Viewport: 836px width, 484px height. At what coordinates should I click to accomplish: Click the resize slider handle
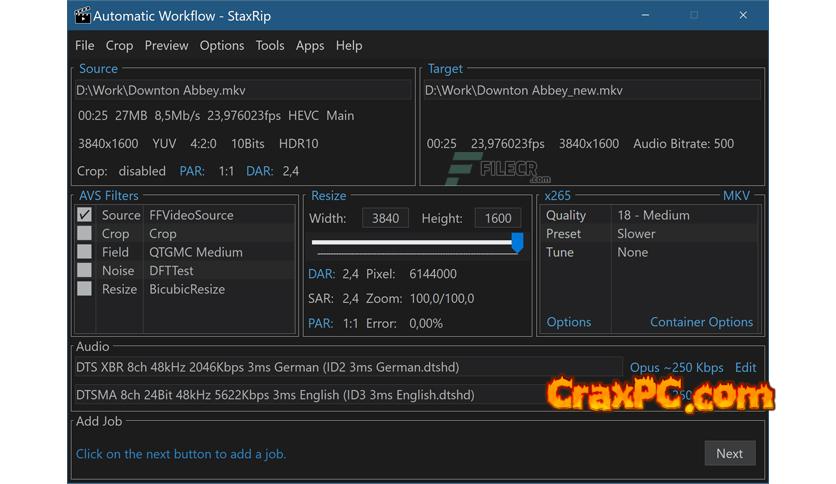517,242
